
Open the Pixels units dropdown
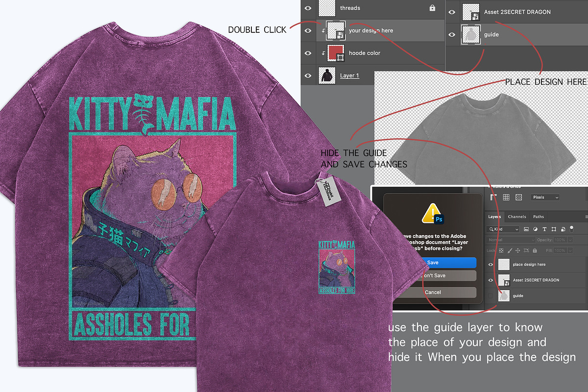[545, 197]
